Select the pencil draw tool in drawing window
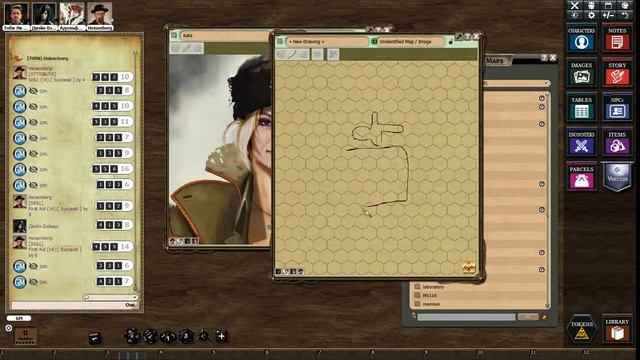The image size is (640, 360). pyautogui.click(x=292, y=54)
